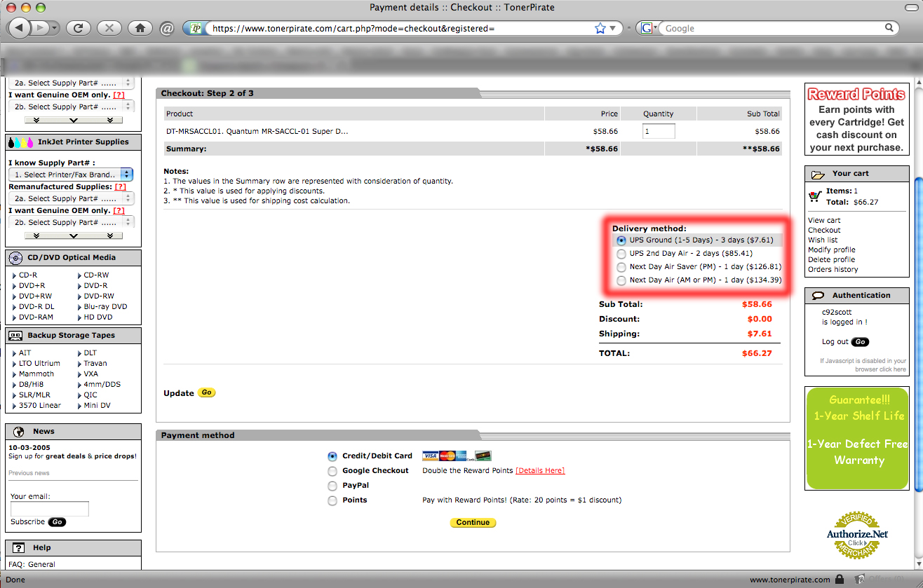The image size is (923, 588).
Task: Click the Your email input field
Action: pyautogui.click(x=50, y=509)
